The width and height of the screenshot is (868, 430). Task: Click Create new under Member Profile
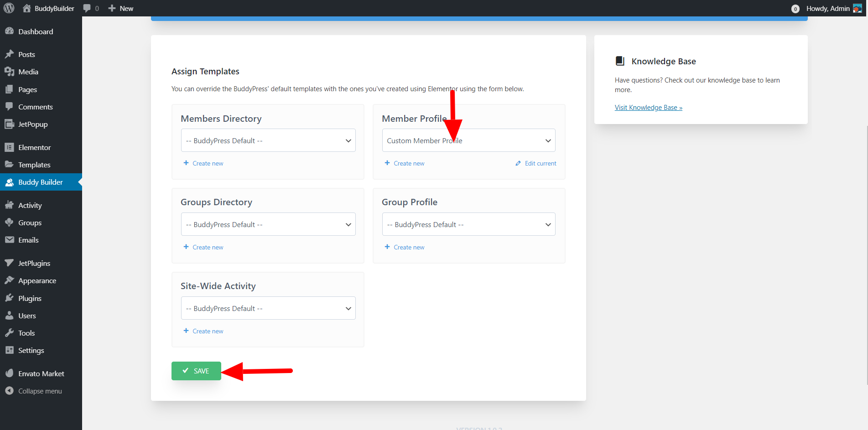click(405, 163)
